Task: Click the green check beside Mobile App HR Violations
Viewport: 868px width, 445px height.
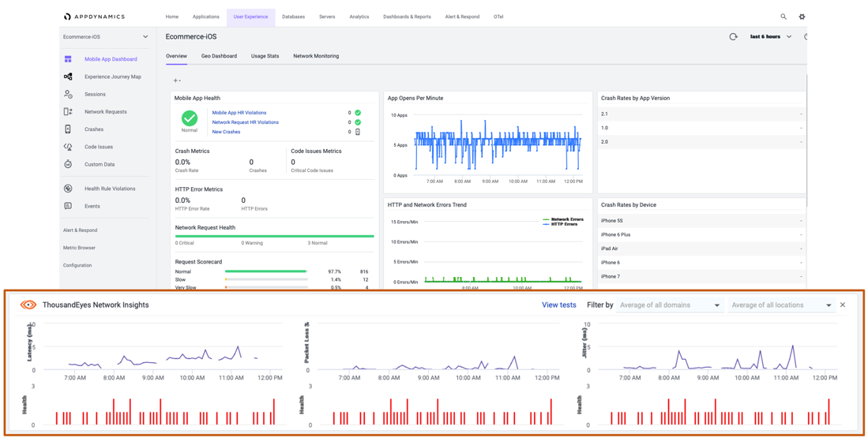Action: 358,113
